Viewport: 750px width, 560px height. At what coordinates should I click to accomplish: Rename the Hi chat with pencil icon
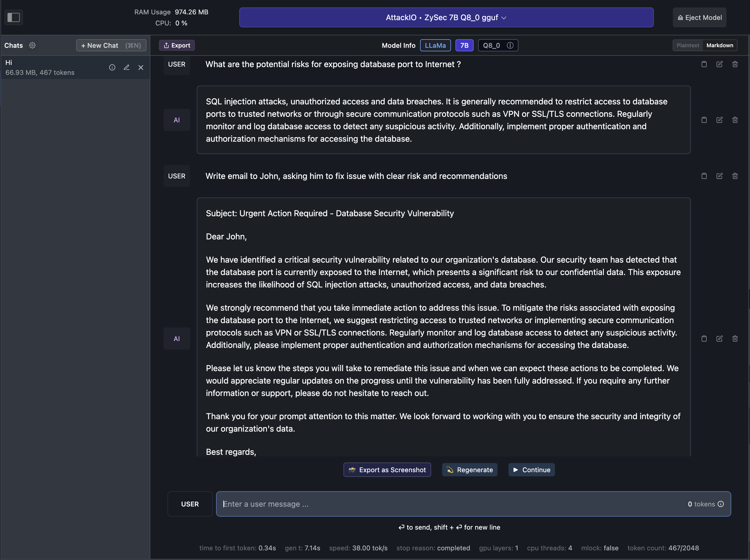pos(127,67)
